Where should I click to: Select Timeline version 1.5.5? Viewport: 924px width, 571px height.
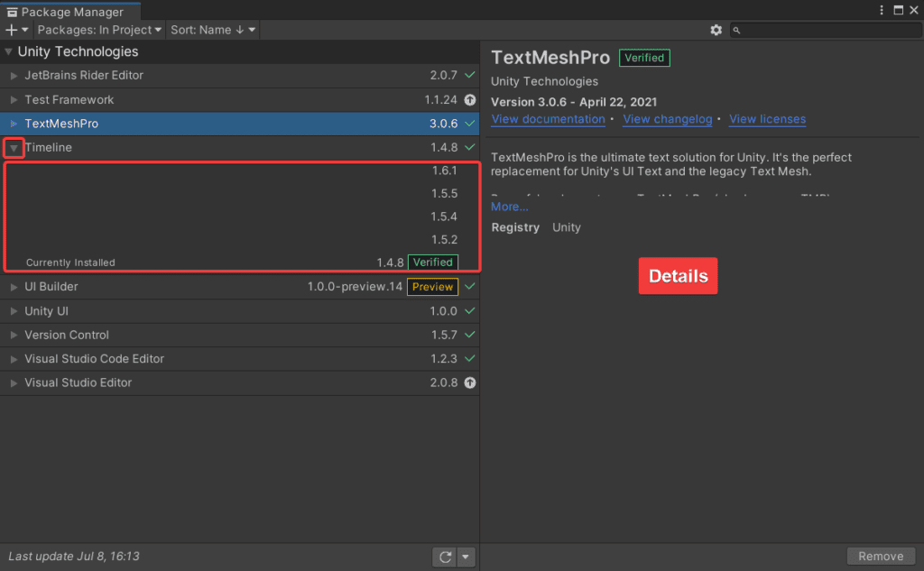(242, 194)
